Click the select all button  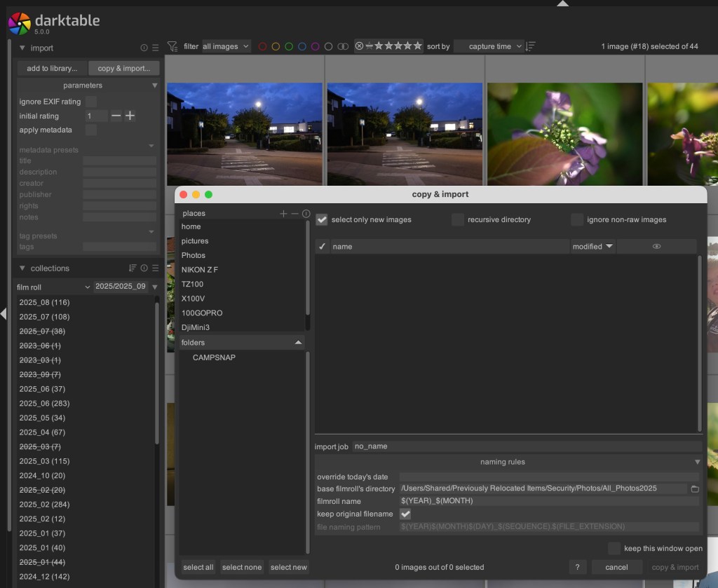(x=198, y=567)
